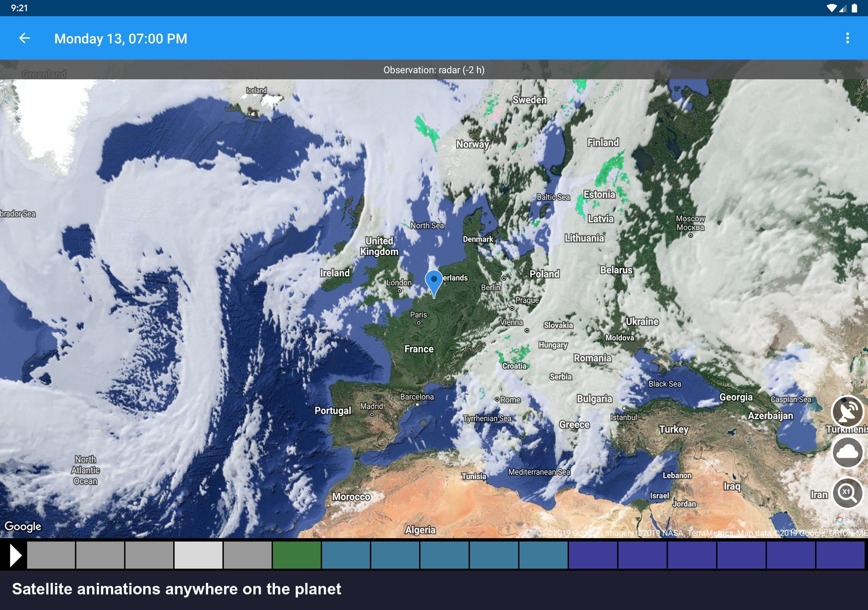Tap the 'Georgia' map label

(736, 397)
